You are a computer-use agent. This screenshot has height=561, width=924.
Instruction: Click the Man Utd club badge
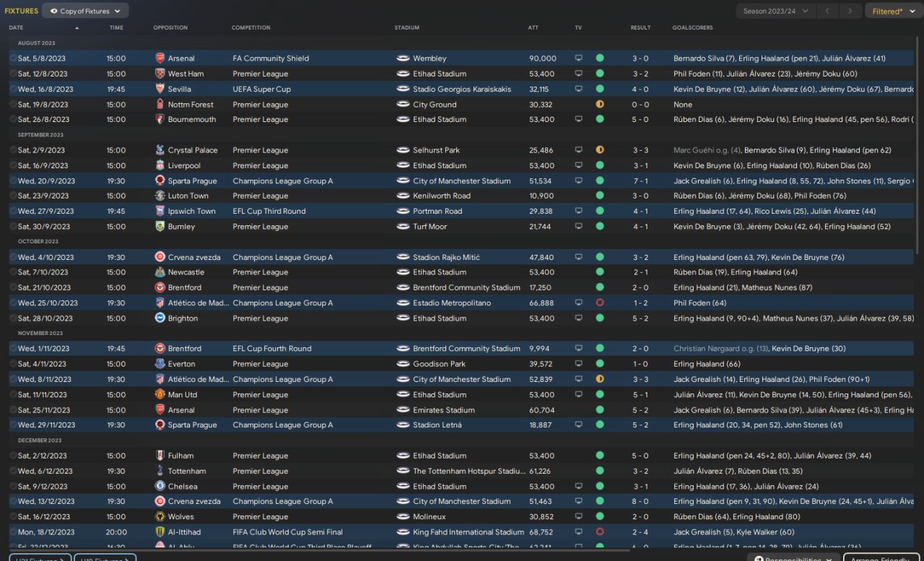pyautogui.click(x=160, y=395)
